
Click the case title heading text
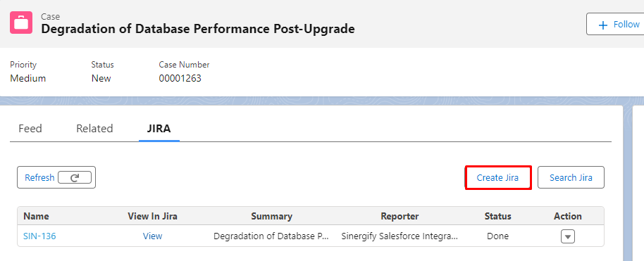pyautogui.click(x=198, y=29)
